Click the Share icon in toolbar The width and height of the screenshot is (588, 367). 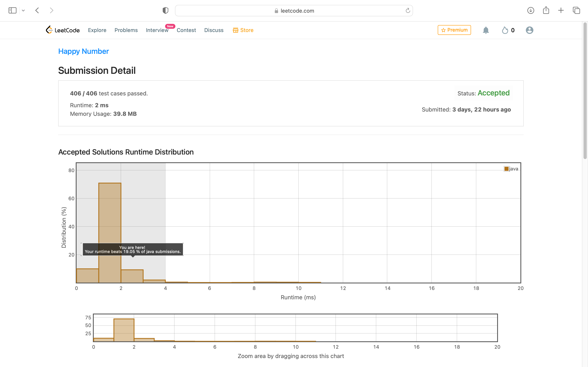point(546,10)
